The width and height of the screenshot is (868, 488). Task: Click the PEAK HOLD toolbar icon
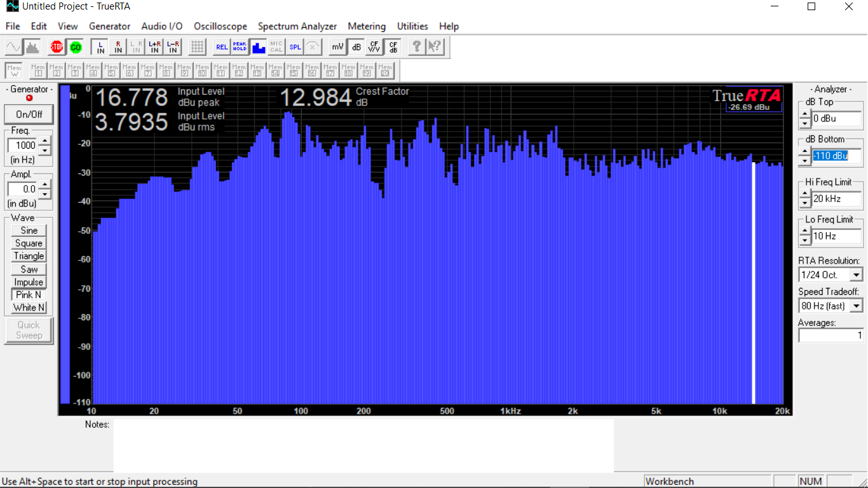(x=240, y=47)
